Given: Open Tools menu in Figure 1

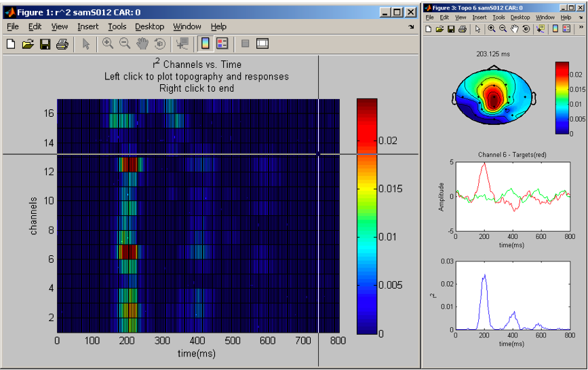Looking at the screenshot, I should coord(117,26).
